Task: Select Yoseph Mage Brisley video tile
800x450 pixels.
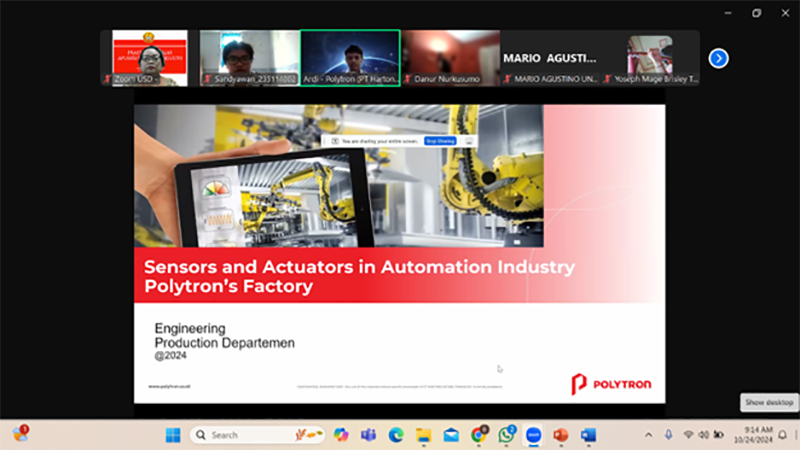Action: (650, 58)
